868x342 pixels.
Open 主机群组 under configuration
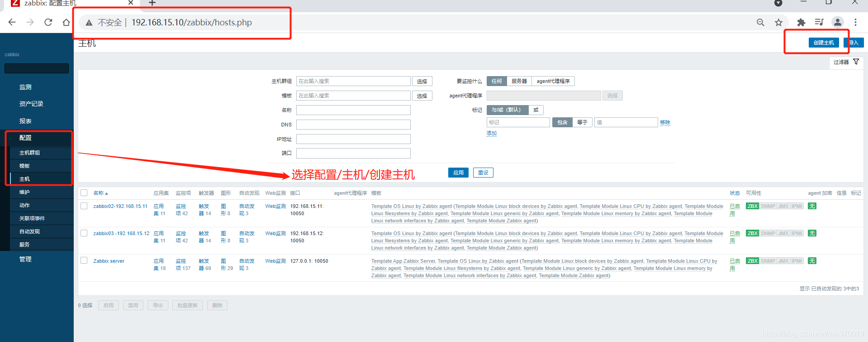point(29,153)
